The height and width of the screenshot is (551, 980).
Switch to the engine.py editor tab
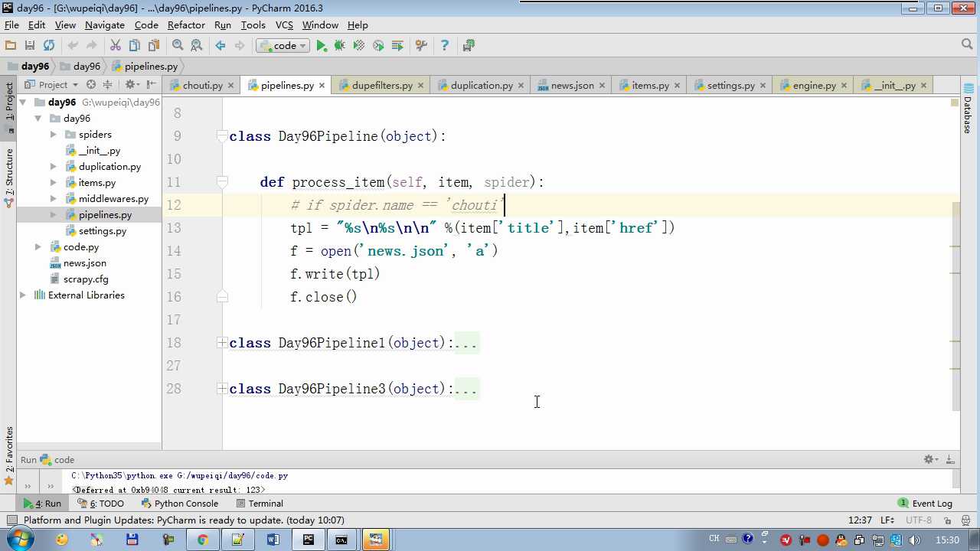[x=815, y=85]
